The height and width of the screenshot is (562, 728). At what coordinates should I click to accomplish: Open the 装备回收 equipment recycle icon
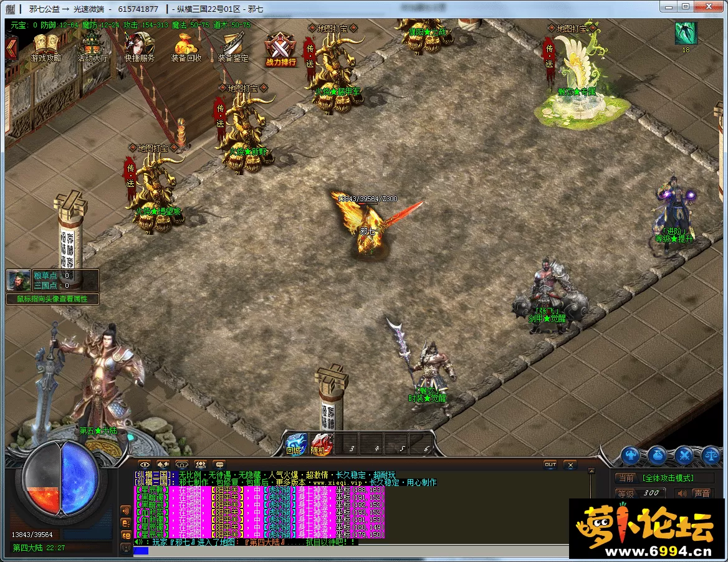[x=186, y=48]
